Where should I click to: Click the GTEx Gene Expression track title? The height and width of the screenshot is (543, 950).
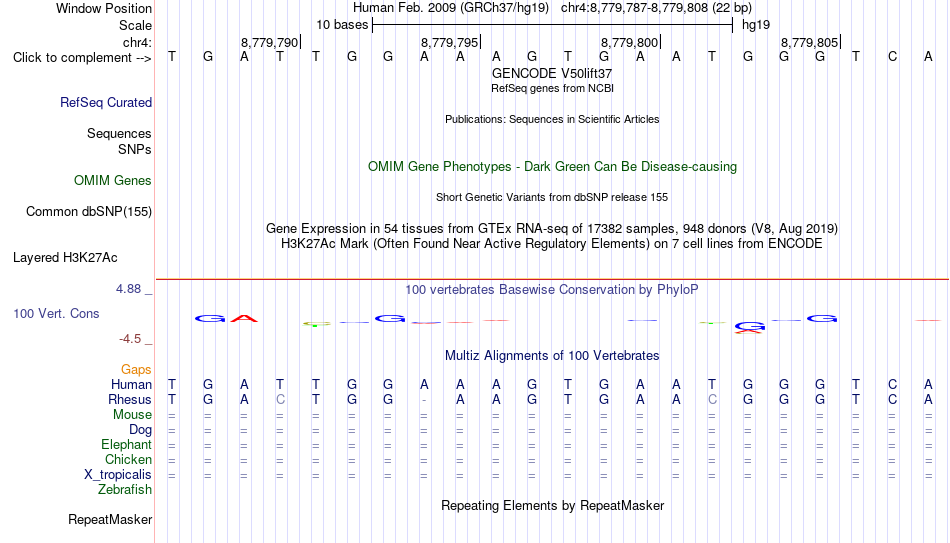click(x=552, y=228)
